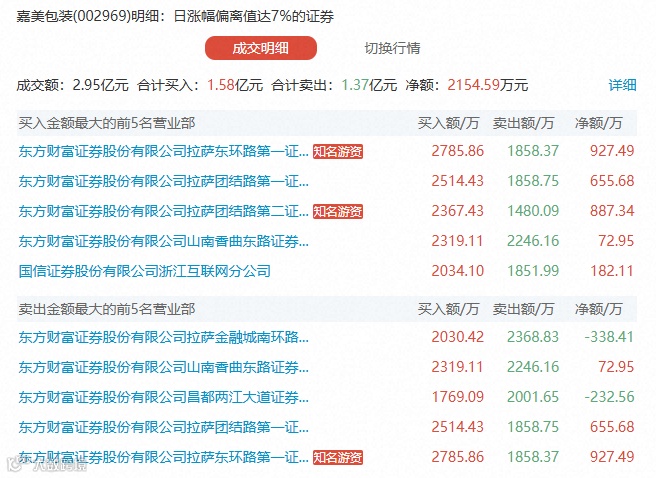Open 拉萨东环路第一证 branch in top-buyers list

pos(164,151)
